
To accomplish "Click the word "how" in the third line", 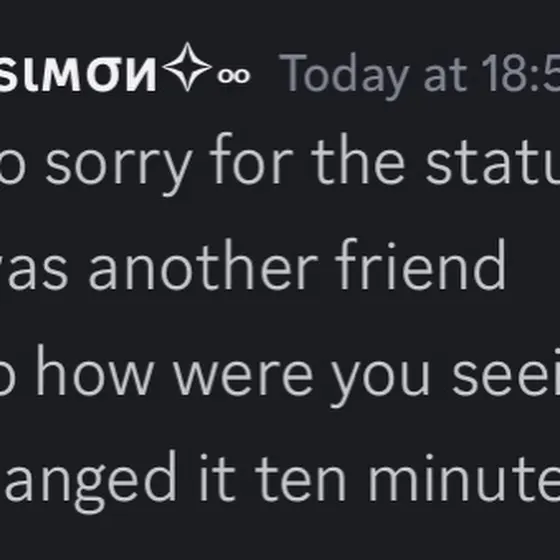I will pos(96,370).
